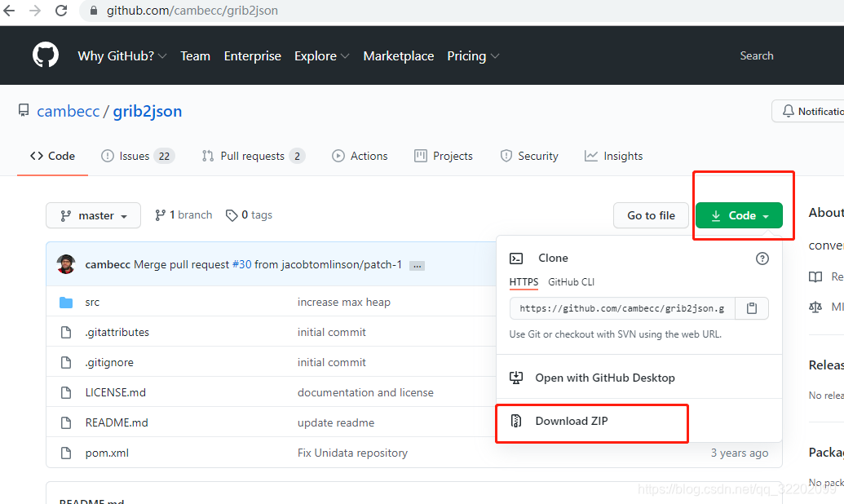The image size is (844, 504).
Task: Click file icon beside .gitignore
Action: click(x=66, y=362)
